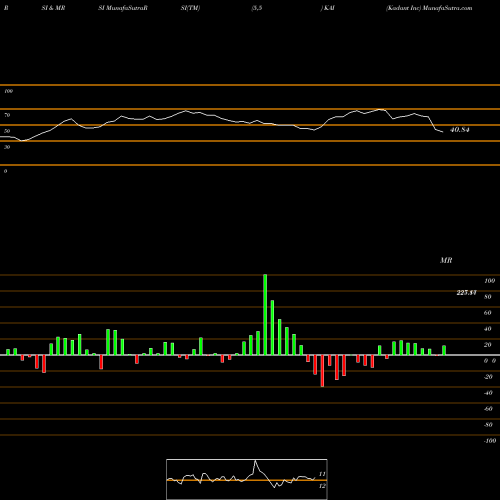The width and height of the screenshot is (500, 500).
Task: Click the MR axis label -100
Action: [x=490, y=441]
